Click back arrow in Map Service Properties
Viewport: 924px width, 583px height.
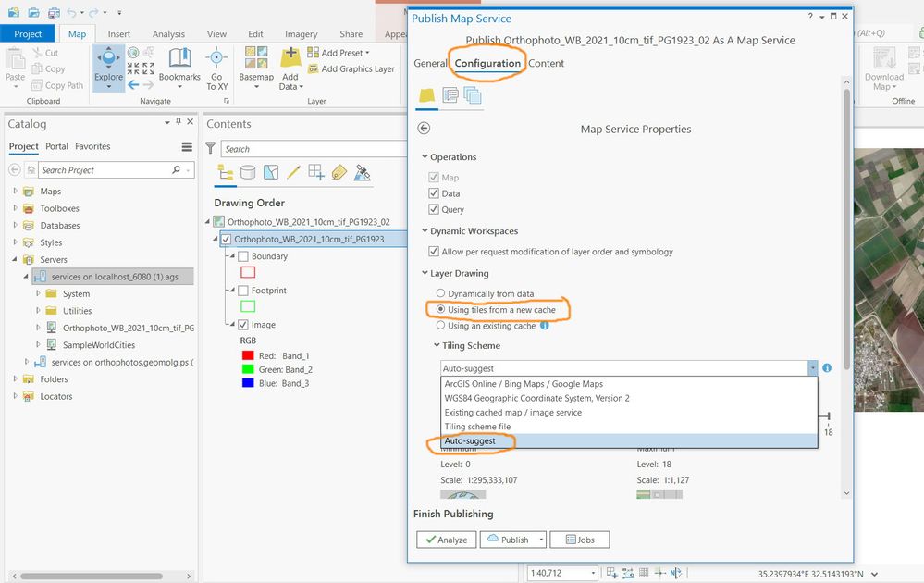pyautogui.click(x=424, y=128)
